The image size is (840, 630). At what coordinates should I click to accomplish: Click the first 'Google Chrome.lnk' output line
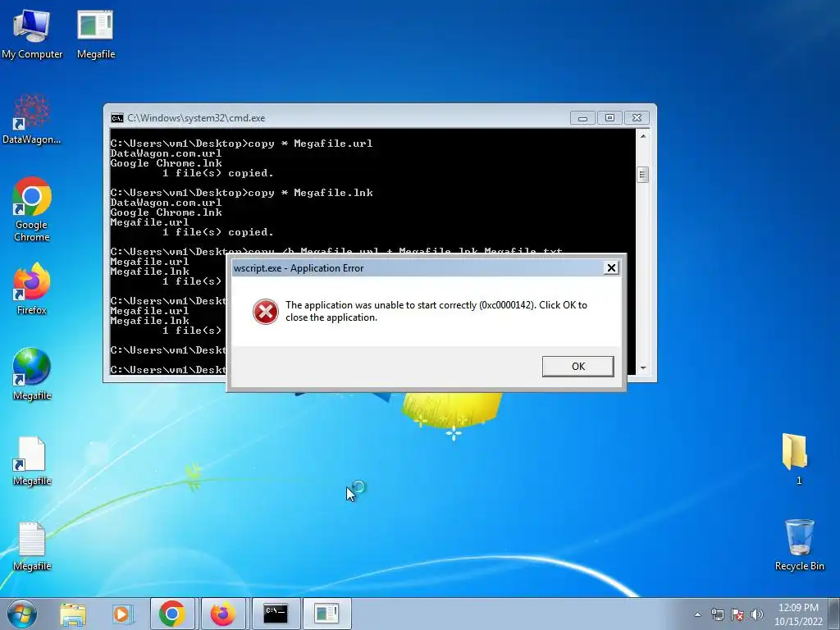click(x=166, y=163)
